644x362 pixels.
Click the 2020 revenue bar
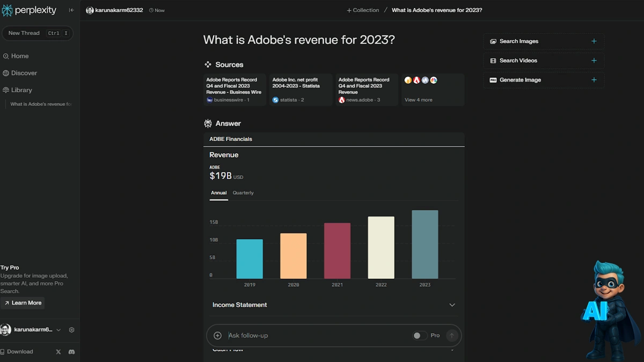294,256
